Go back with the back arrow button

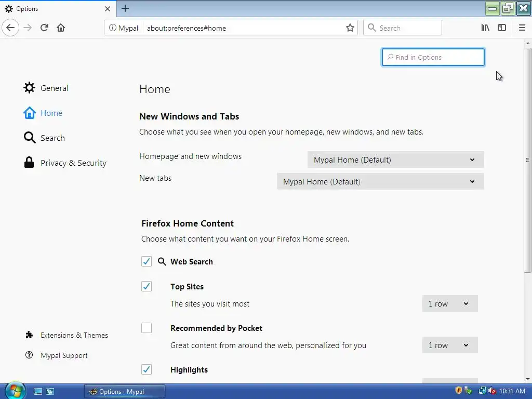[x=10, y=28]
